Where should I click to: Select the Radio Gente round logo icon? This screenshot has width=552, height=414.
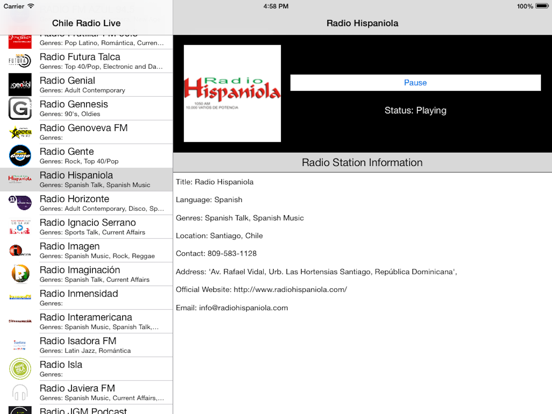[x=20, y=156]
